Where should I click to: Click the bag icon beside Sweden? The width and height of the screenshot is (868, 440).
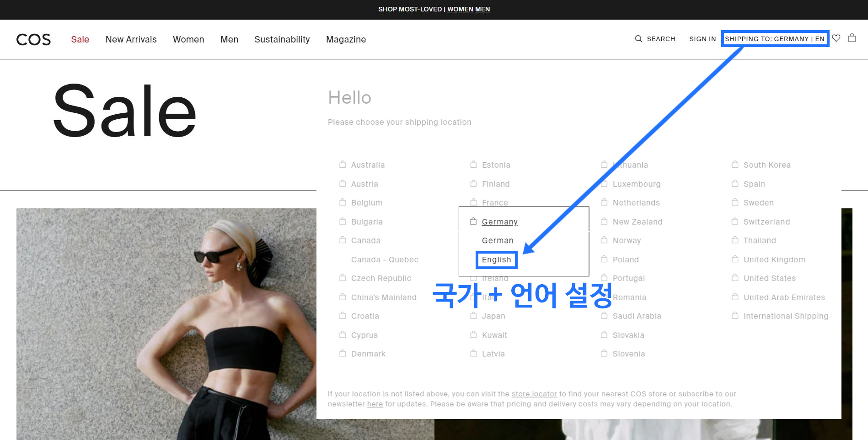735,202
